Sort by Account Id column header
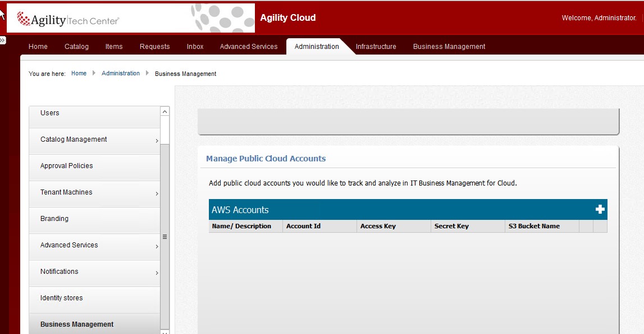This screenshot has width=644, height=334. tap(304, 226)
